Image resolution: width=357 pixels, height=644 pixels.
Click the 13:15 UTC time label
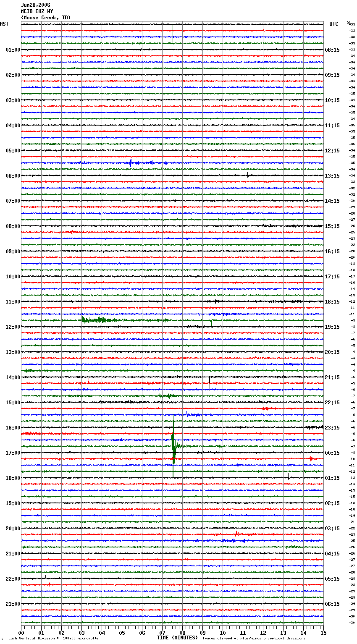click(x=332, y=176)
